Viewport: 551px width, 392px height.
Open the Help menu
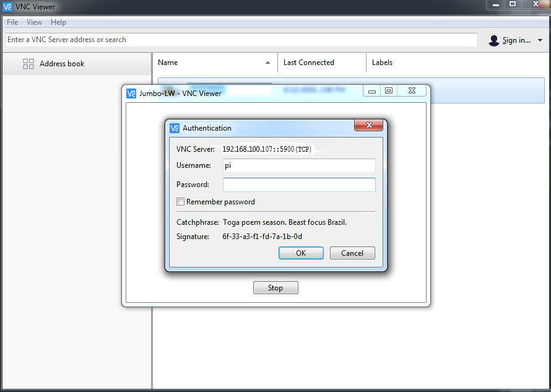pyautogui.click(x=58, y=22)
